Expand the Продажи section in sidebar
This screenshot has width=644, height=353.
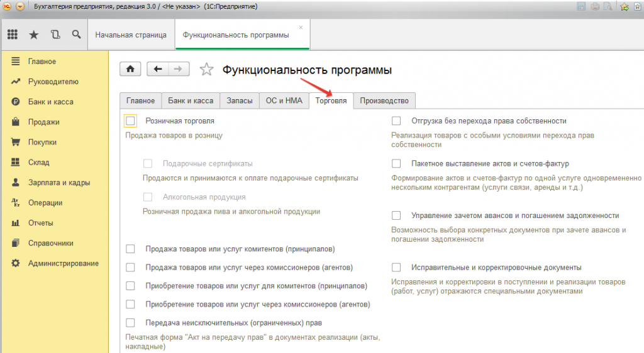(x=43, y=122)
